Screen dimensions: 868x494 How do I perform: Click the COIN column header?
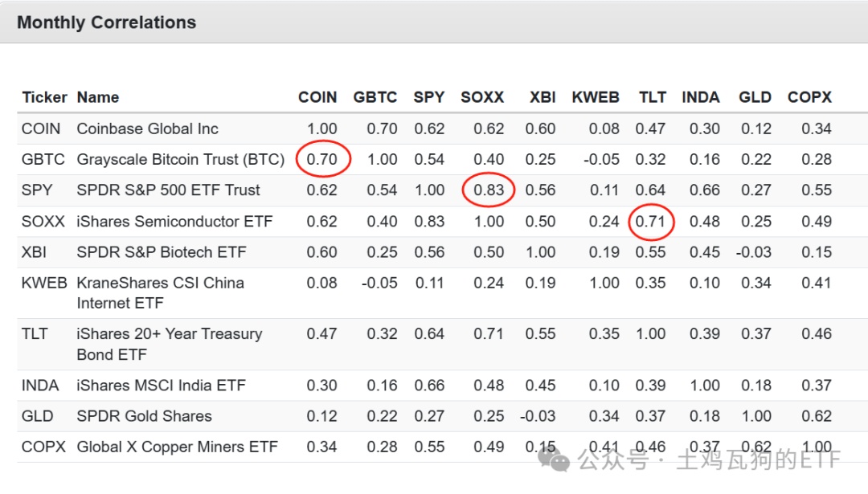coord(317,97)
